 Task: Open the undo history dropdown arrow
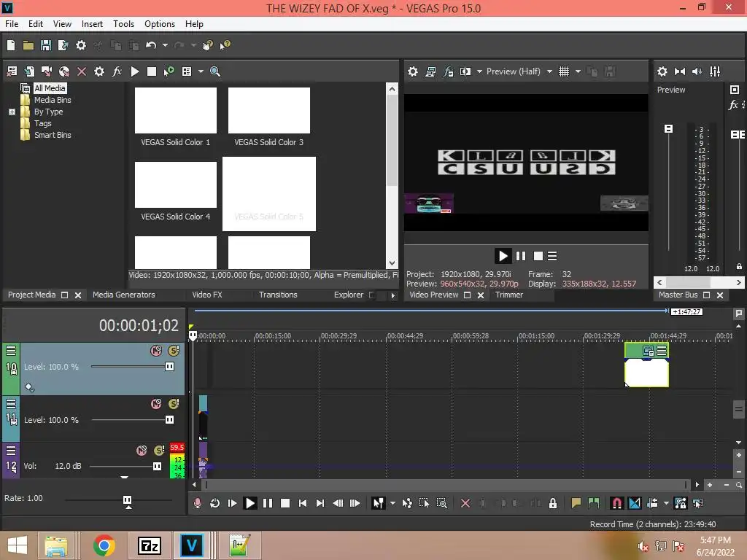point(165,45)
